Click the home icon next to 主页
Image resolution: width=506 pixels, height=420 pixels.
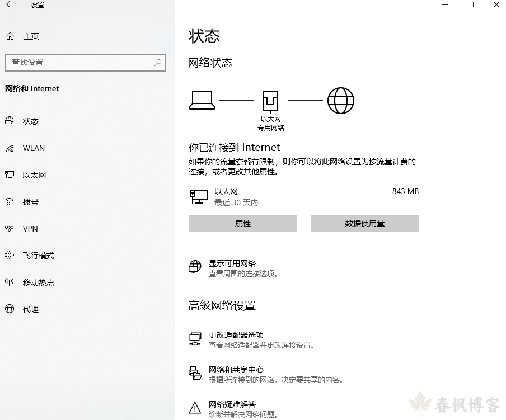[x=10, y=36]
